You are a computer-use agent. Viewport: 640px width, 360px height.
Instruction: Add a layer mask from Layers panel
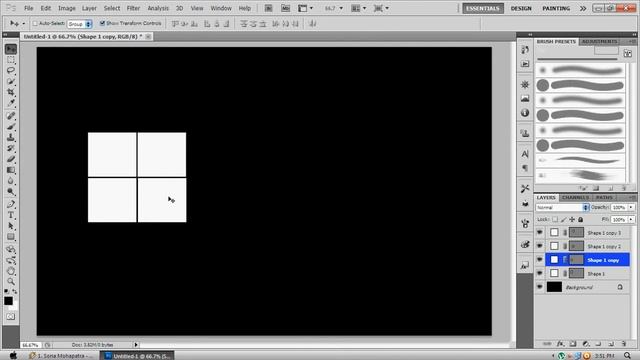pyautogui.click(x=573, y=344)
